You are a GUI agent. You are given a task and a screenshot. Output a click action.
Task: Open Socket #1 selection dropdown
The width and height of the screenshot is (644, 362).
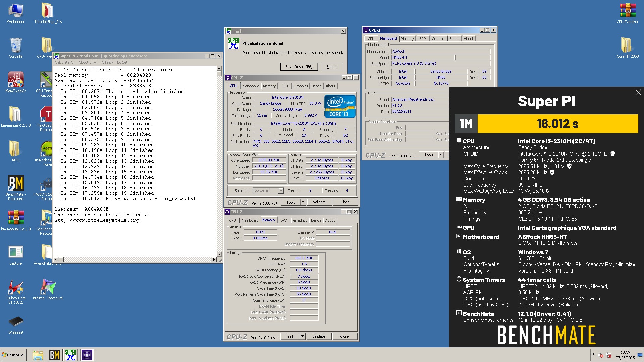268,191
